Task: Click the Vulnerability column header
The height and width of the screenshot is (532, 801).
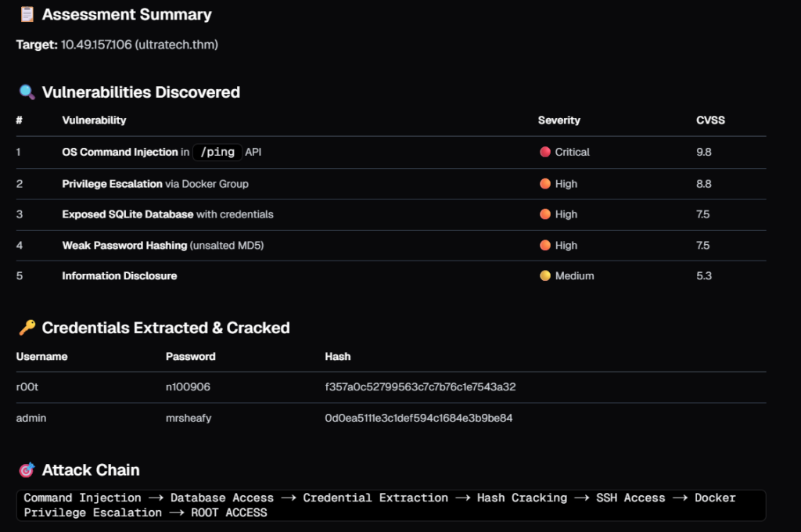Action: 94,120
